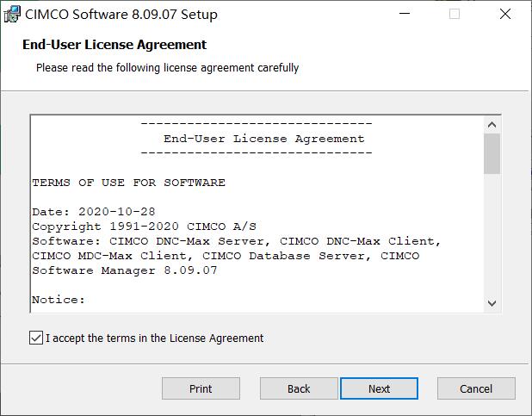Click the "I accept the terms" label text
This screenshot has height=416, width=532.
pyautogui.click(x=154, y=338)
